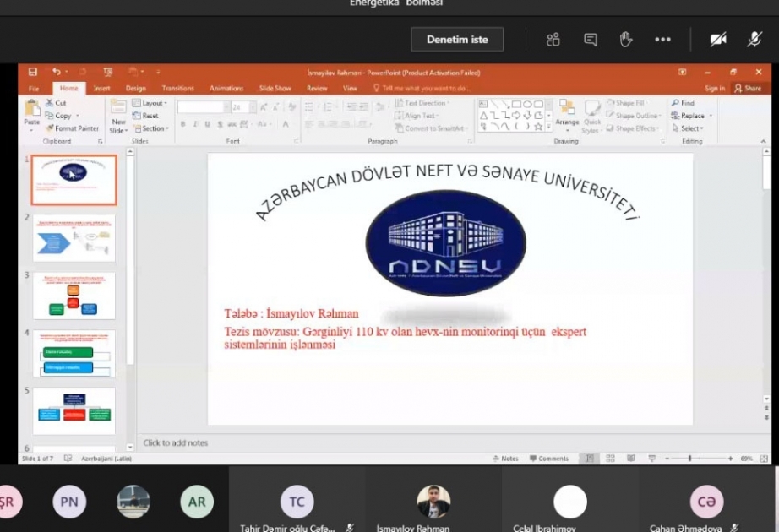This screenshot has height=532, width=779.
Task: Reset the slide with Reset
Action: [145, 115]
